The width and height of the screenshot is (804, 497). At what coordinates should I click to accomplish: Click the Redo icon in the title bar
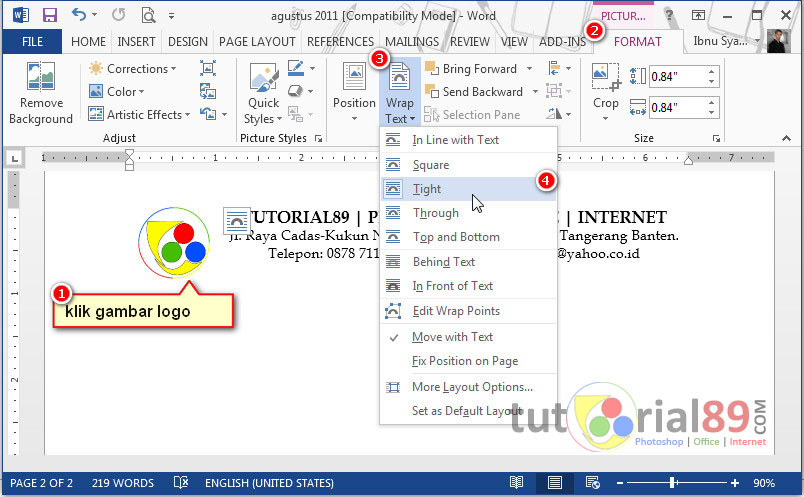tap(118, 14)
